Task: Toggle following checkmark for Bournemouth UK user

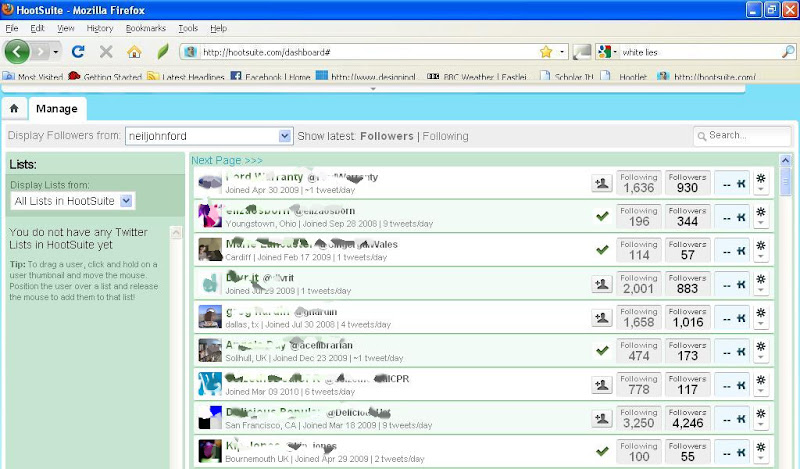Action: (603, 452)
